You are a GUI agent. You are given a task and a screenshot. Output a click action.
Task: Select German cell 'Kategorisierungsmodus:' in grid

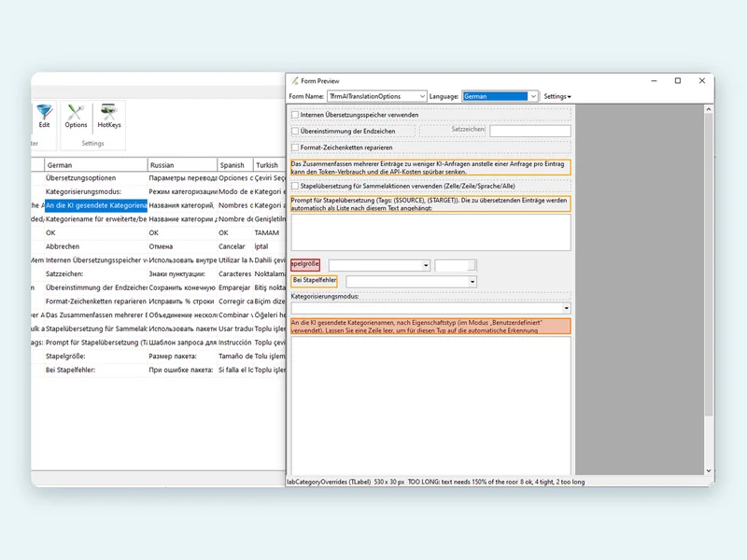pos(96,191)
